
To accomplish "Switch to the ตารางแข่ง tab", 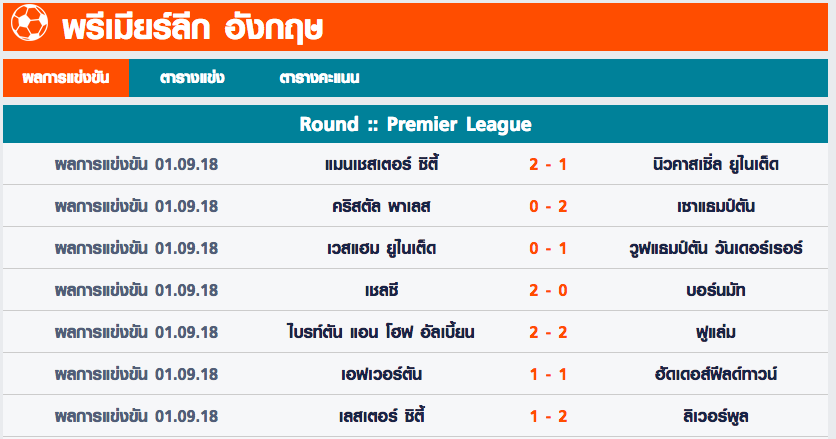I will click(192, 78).
